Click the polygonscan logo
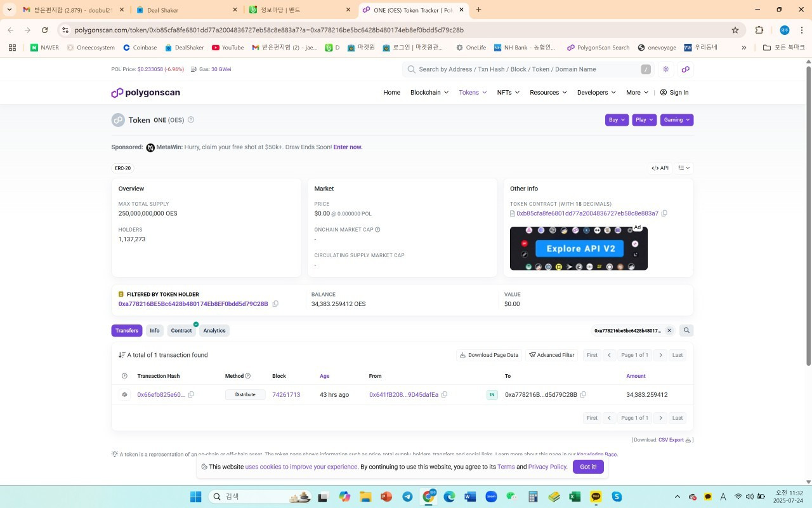812x508 pixels. [x=146, y=93]
